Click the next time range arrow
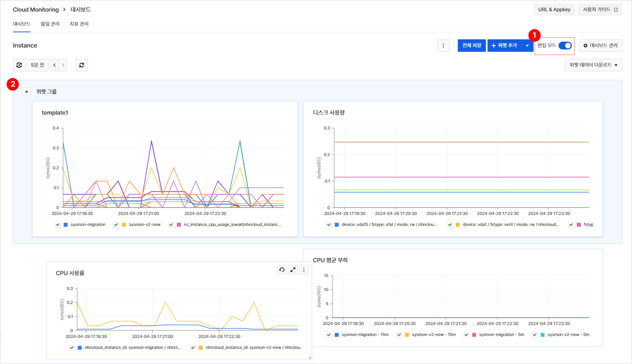The width and height of the screenshot is (632, 364). [63, 65]
